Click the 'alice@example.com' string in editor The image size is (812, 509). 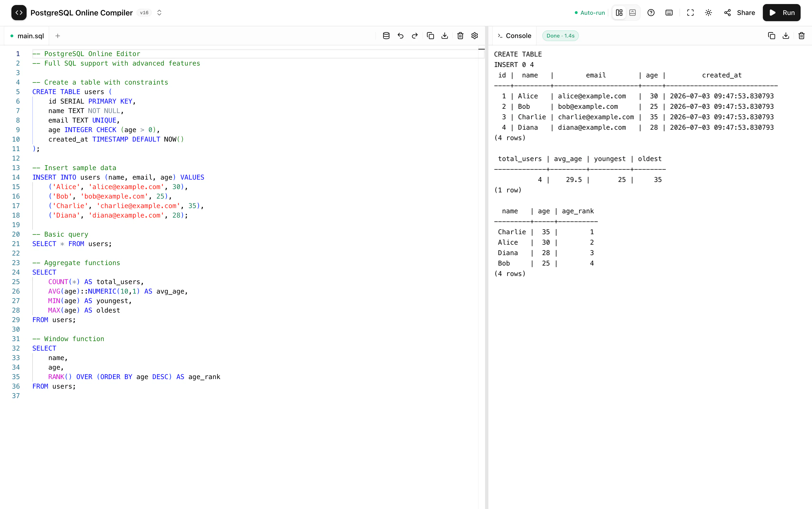click(x=126, y=187)
